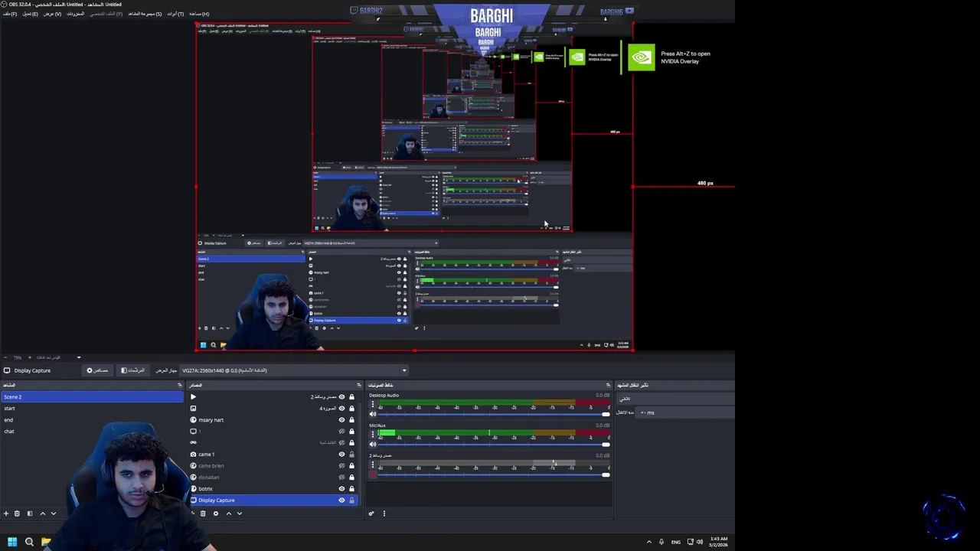Open source properties gear in the sources toolbar
This screenshot has width=980, height=551.
(216, 514)
